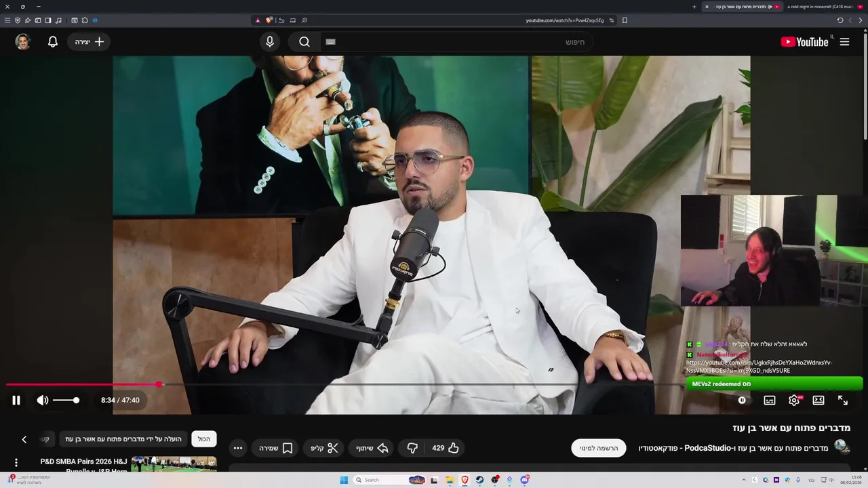
Task: Select the הכול filter chip
Action: click(204, 439)
